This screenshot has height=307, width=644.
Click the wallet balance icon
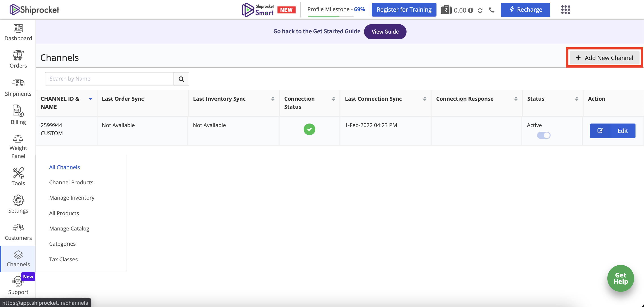coord(446,10)
